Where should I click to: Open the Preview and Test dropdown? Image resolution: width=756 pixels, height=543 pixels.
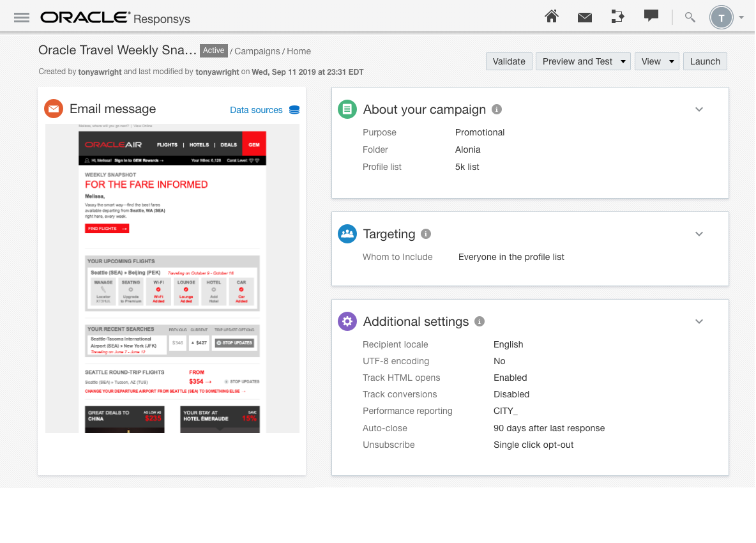[583, 61]
